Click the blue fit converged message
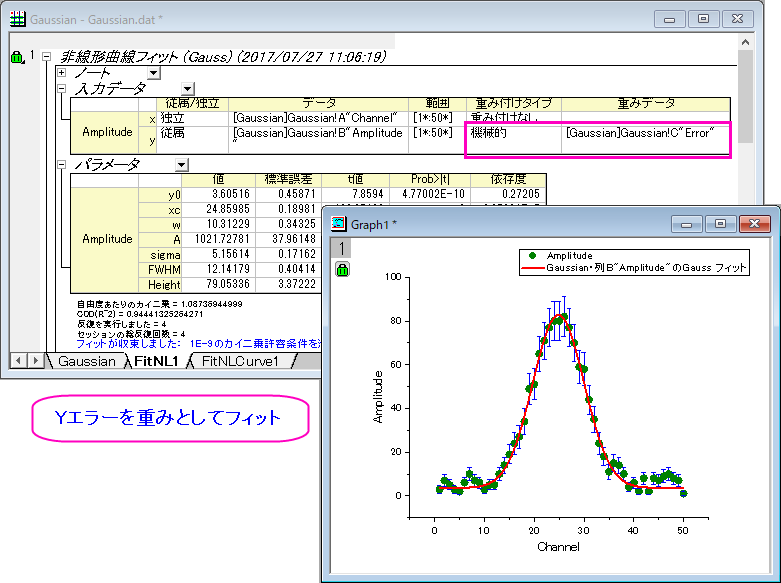The height and width of the screenshot is (583, 781). coord(199,344)
